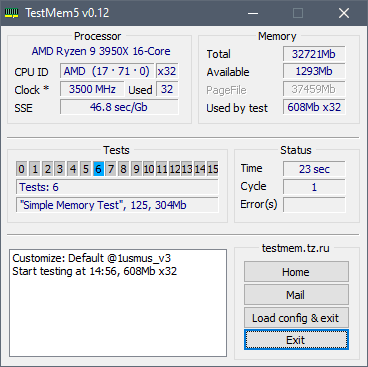Minimize the TestMem5 window

[253, 13]
